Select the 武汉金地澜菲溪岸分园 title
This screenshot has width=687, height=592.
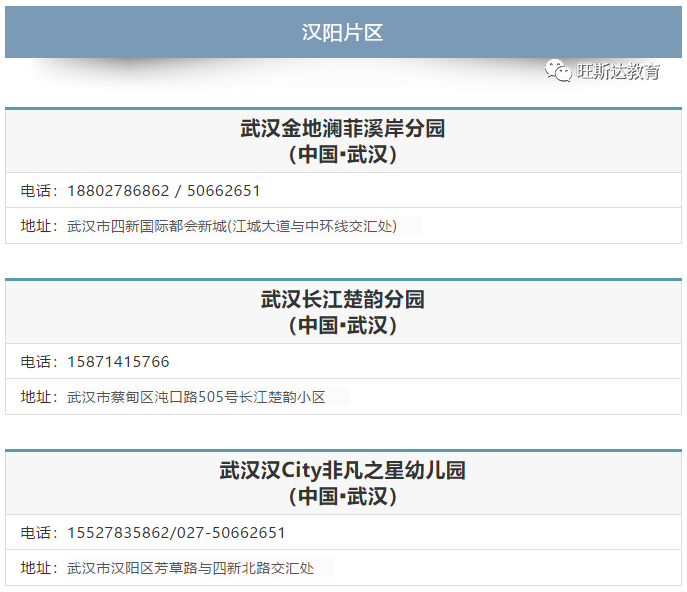point(343,128)
